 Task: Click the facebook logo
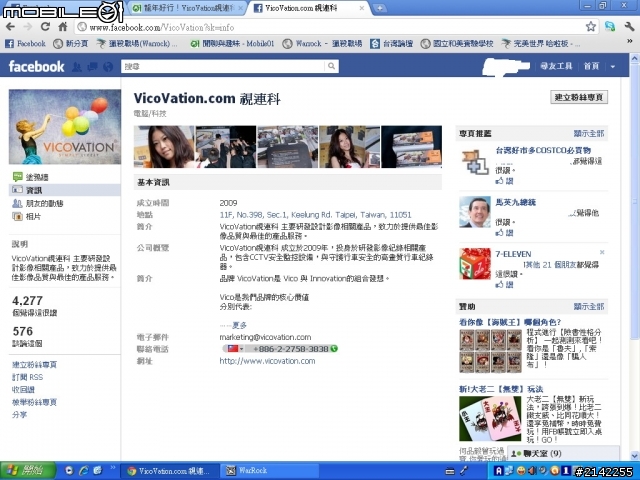click(x=36, y=66)
